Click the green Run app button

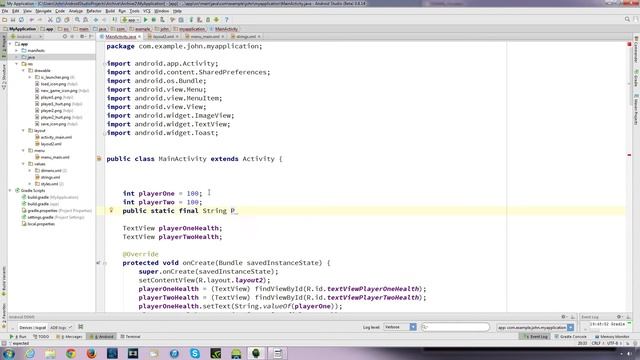(x=146, y=20)
